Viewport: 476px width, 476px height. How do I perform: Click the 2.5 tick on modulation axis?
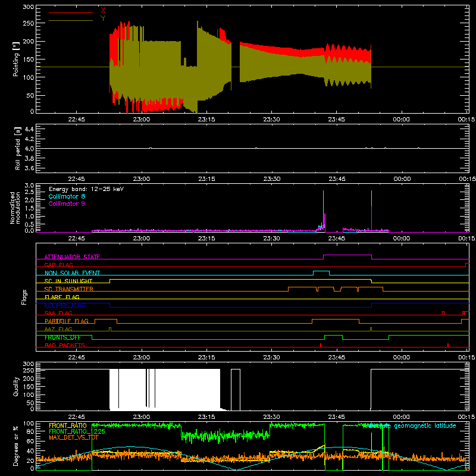click(29, 192)
